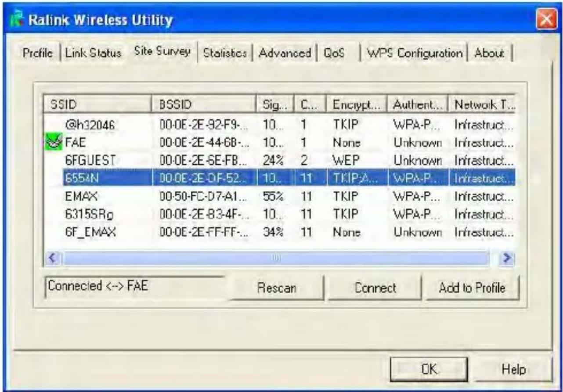
Task: Click the Connected <--> FAE status field
Action: [x=135, y=287]
